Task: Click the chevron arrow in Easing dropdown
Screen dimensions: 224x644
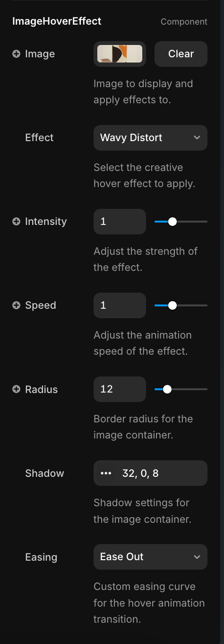Action: click(197, 557)
